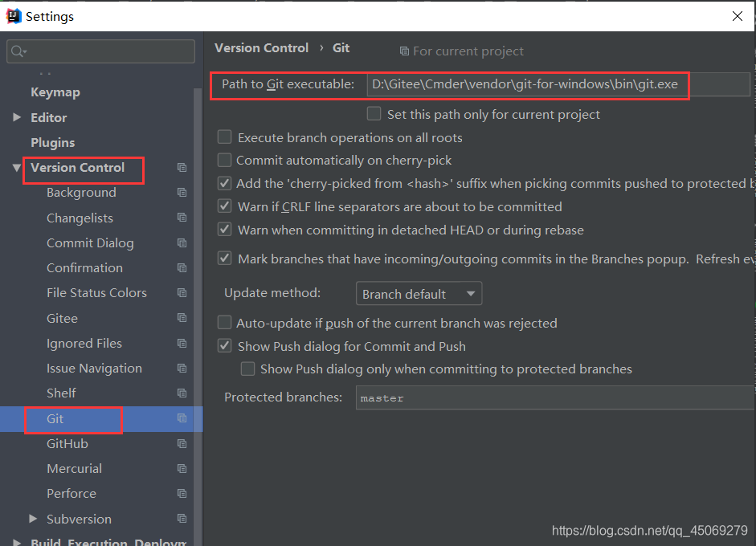Collapse the Version Control node
This screenshot has height=546, width=756.
pyautogui.click(x=17, y=168)
